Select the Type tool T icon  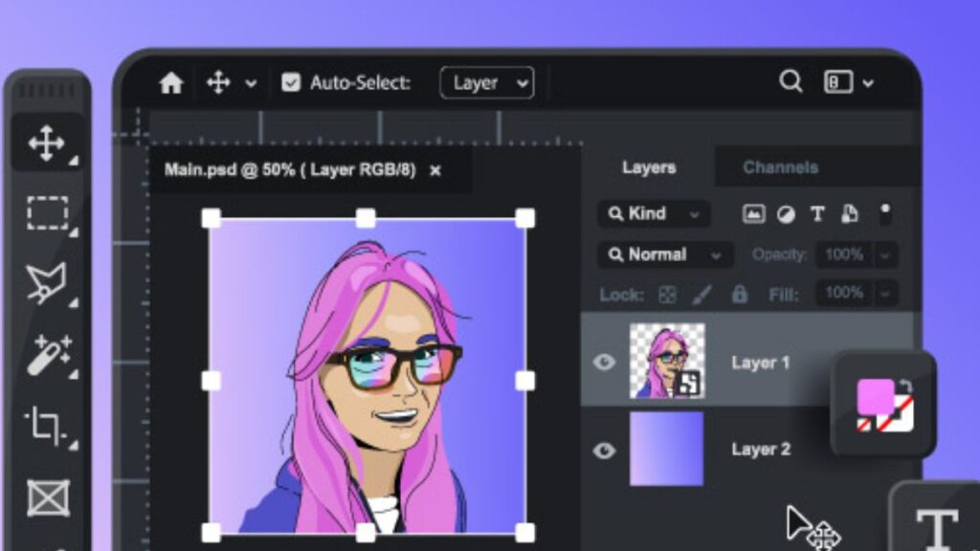tap(936, 528)
